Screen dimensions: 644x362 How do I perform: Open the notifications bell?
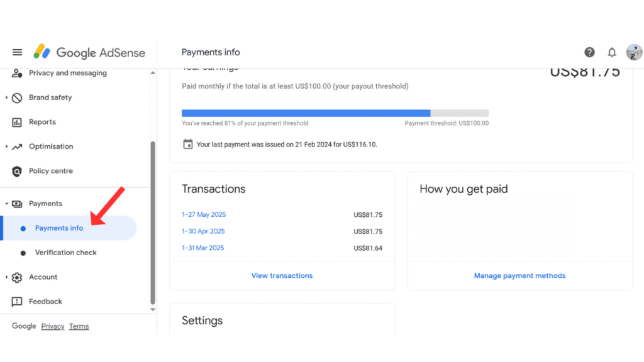coord(612,52)
